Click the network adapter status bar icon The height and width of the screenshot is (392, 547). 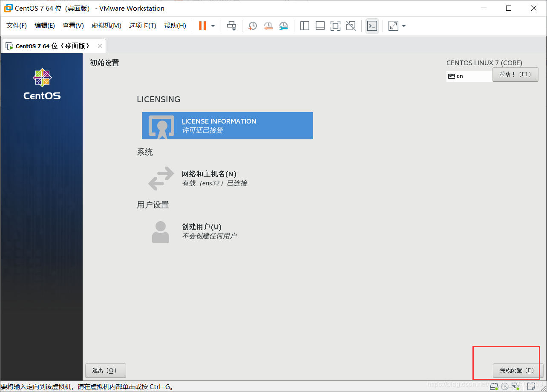pos(515,386)
